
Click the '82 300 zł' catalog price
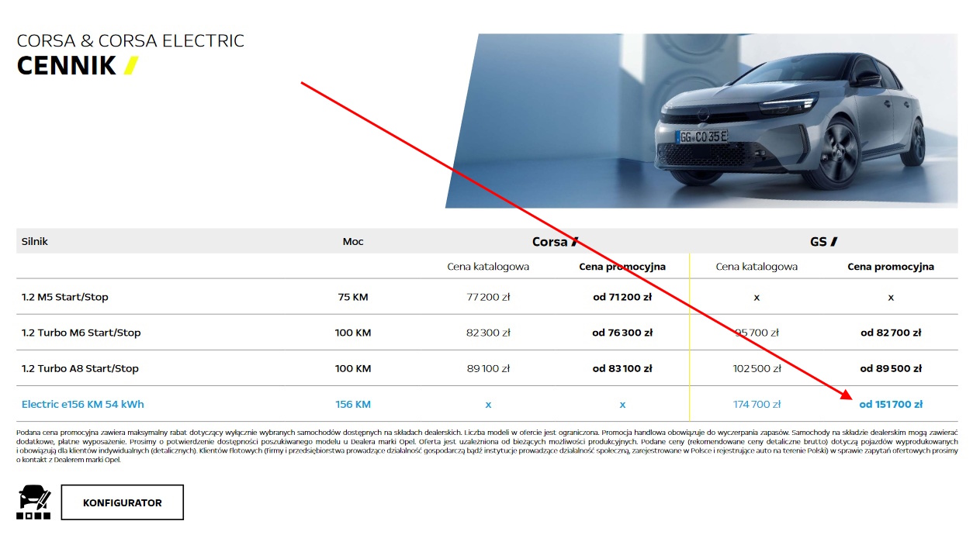pyautogui.click(x=488, y=333)
